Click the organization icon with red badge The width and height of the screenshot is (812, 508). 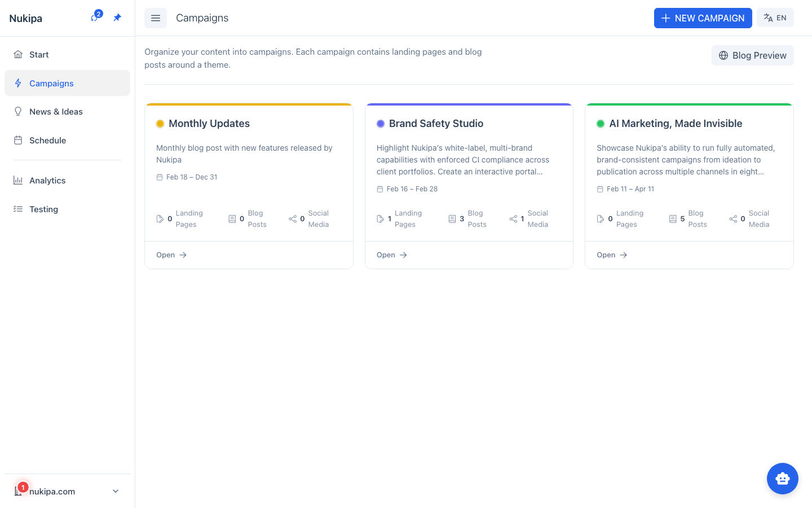(19, 491)
